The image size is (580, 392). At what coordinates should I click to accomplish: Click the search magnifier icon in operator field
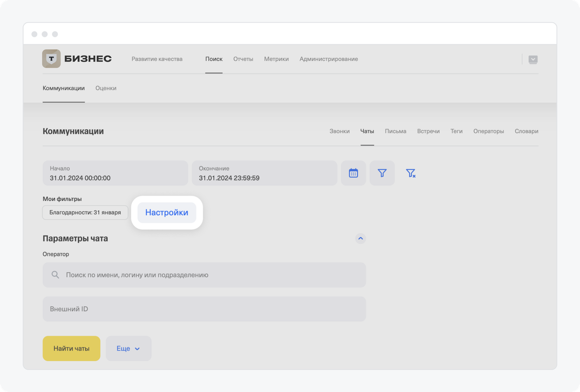coord(55,275)
